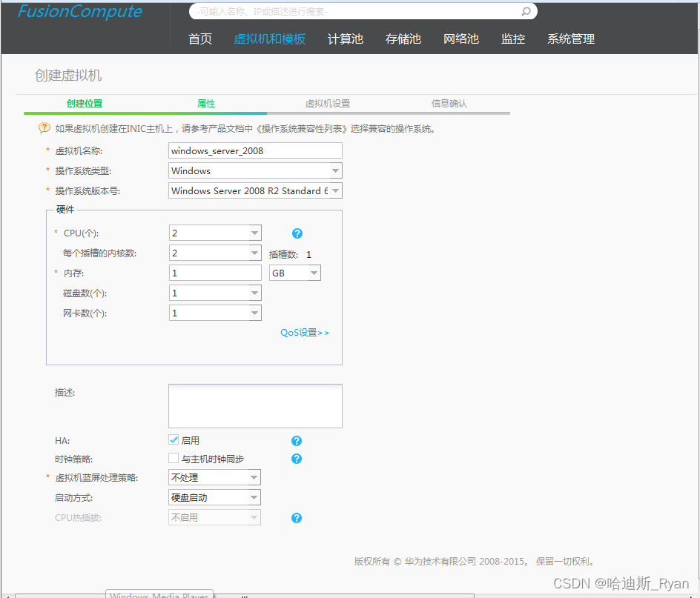Select 属性 wizard step
The height and width of the screenshot is (598, 700).
click(x=206, y=104)
